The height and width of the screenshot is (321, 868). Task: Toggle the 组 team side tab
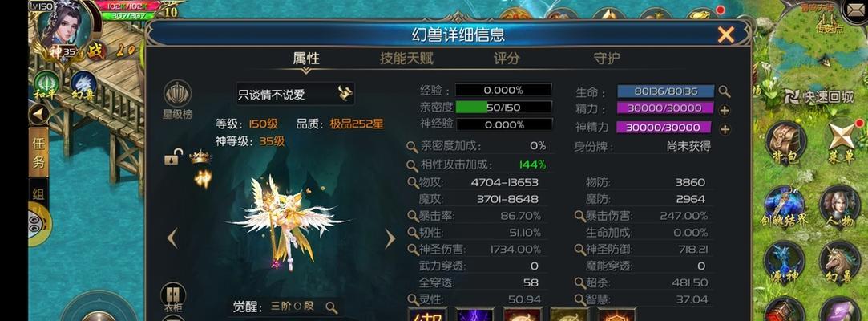coord(38,193)
